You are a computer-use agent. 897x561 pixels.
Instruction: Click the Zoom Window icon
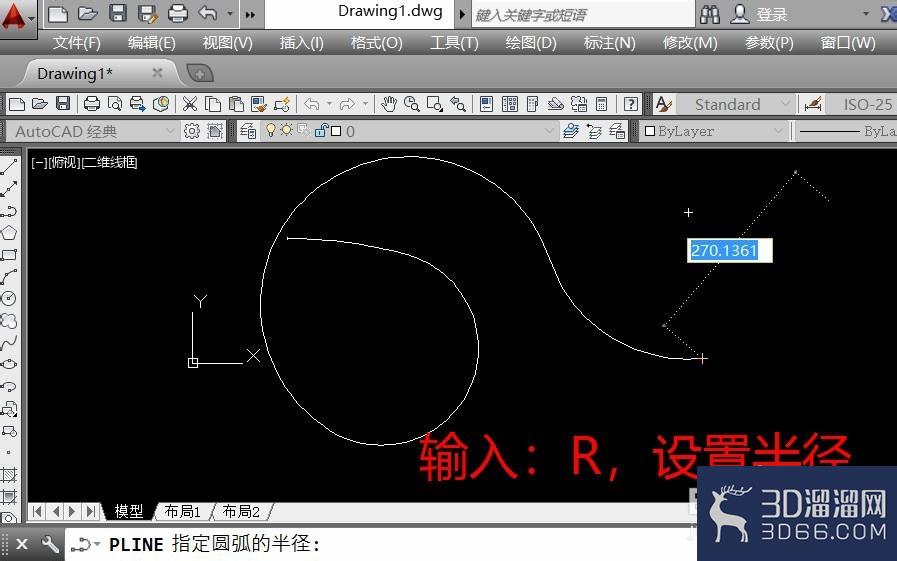(x=435, y=104)
